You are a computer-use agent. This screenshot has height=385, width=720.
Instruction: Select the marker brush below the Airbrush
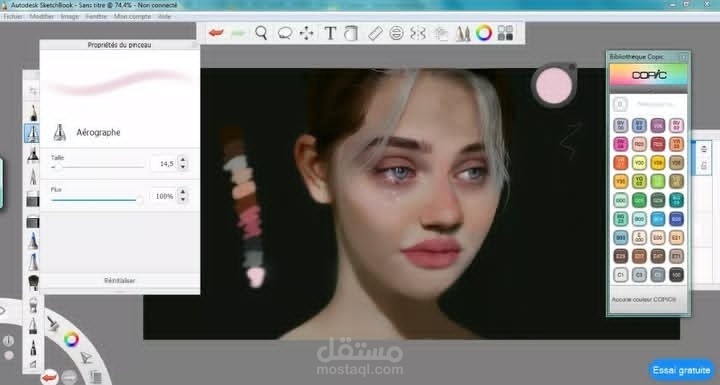33,155
